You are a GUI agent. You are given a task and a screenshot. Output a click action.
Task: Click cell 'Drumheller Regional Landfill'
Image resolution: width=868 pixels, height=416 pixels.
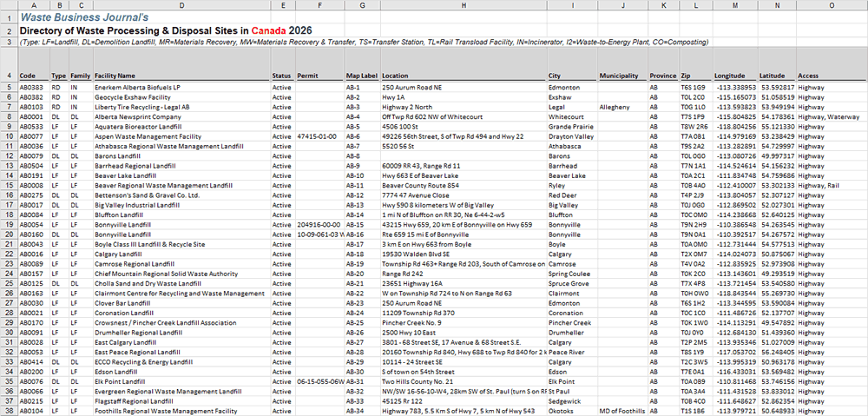181,333
